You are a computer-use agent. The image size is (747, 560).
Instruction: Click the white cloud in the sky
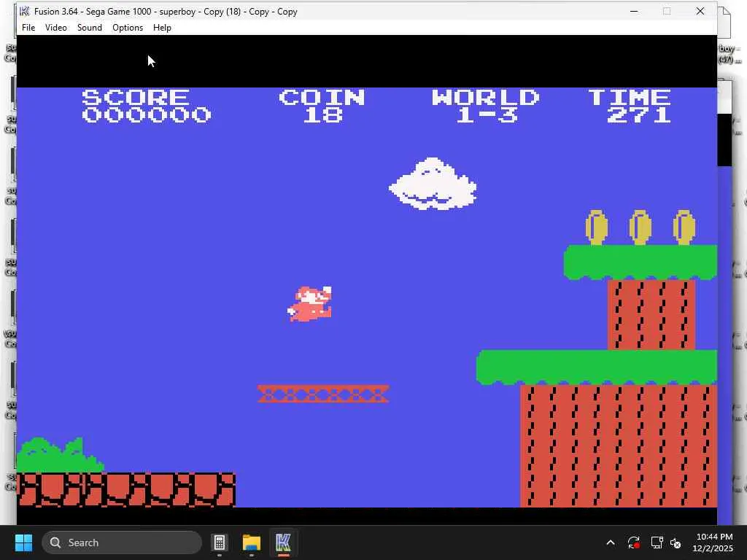(433, 184)
